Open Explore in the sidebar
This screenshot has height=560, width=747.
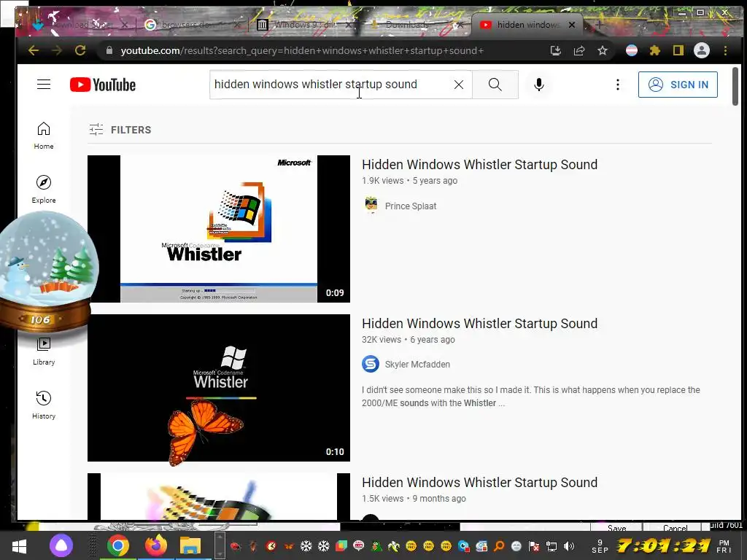[44, 190]
